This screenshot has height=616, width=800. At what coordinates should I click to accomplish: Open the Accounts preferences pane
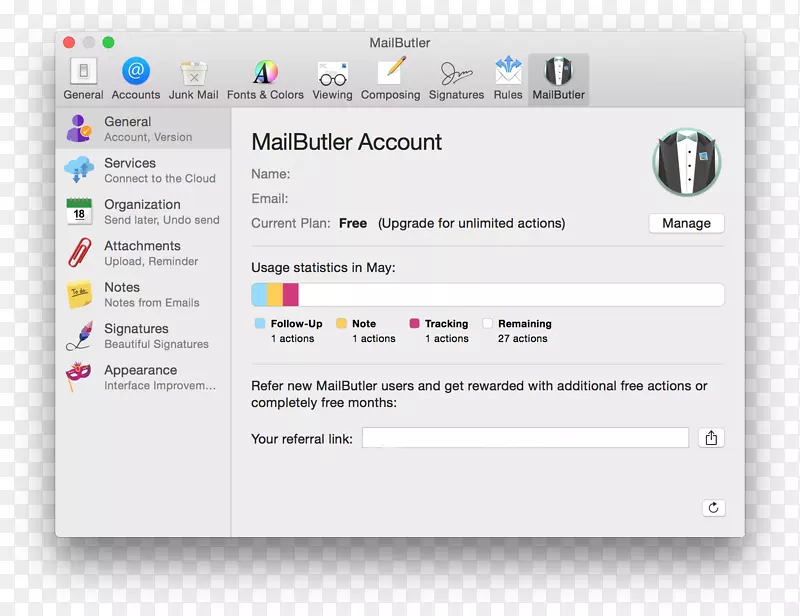[136, 78]
